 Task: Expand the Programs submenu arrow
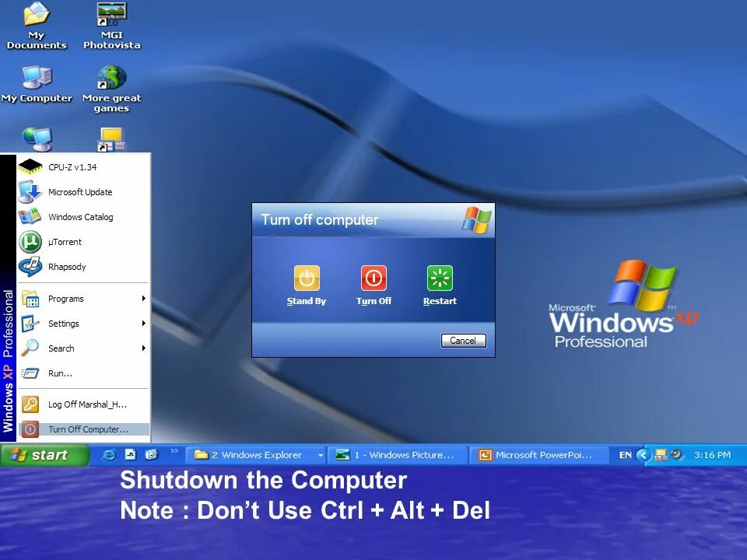[x=143, y=299]
